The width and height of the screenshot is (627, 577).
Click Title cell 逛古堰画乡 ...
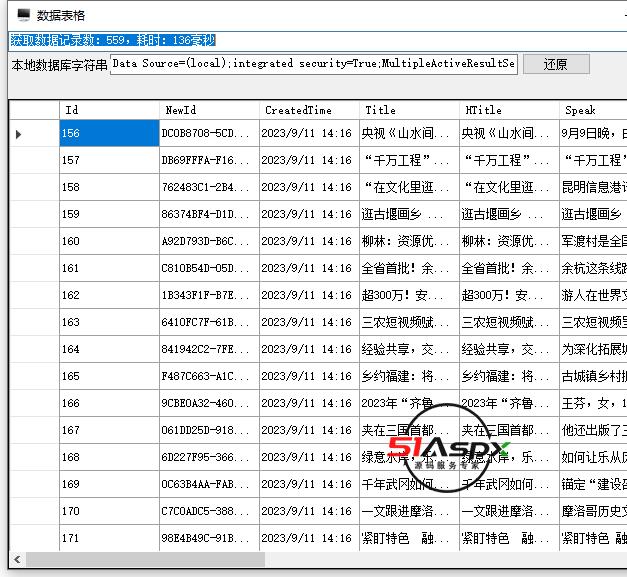[409, 214]
